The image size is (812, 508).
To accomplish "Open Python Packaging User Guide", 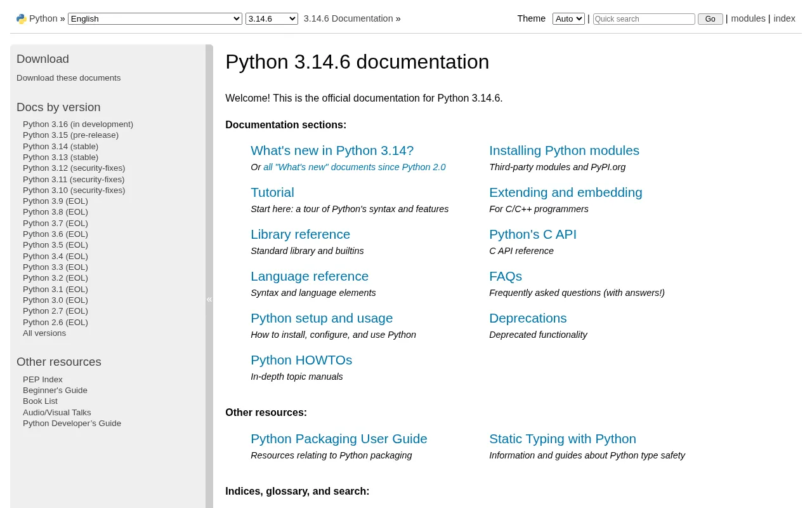I will click(x=339, y=439).
